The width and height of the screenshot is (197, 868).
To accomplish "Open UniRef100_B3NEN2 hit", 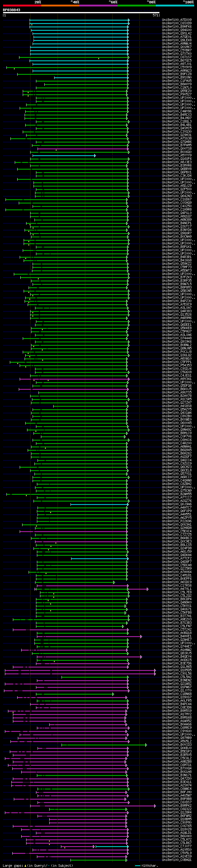I will tap(177, 680).
